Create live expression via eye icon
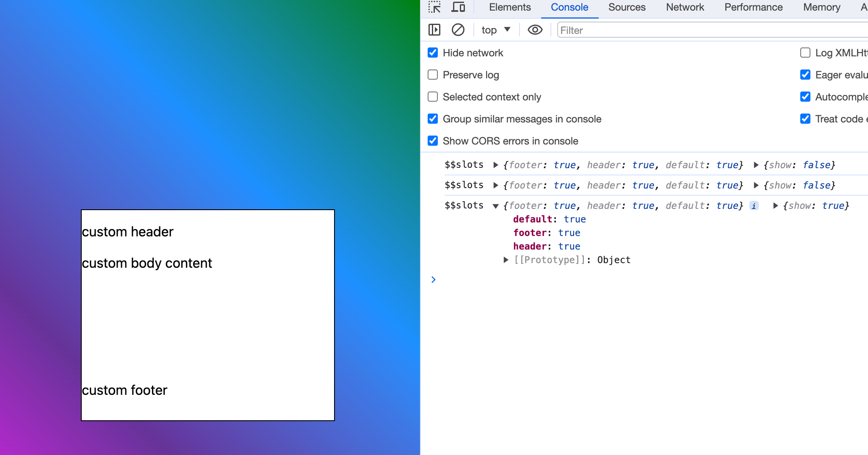This screenshot has width=868, height=455. tap(535, 30)
